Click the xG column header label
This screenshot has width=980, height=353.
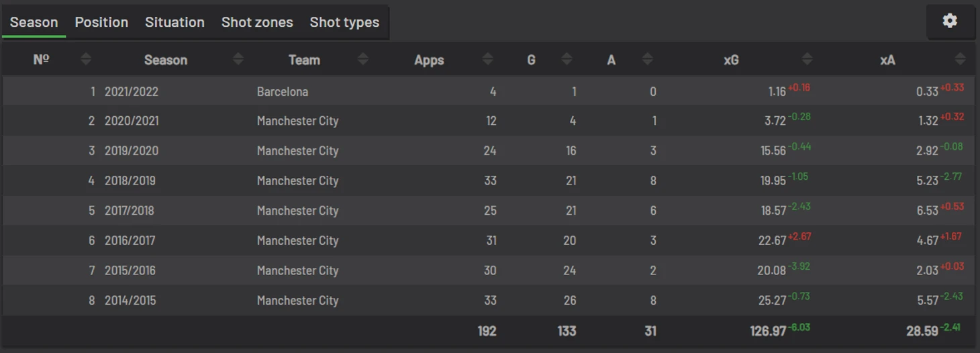click(x=731, y=60)
